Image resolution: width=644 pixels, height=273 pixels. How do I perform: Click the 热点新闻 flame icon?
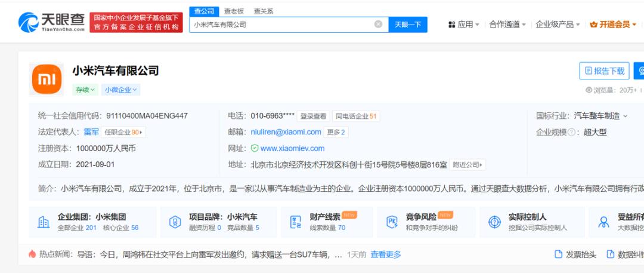click(32, 254)
